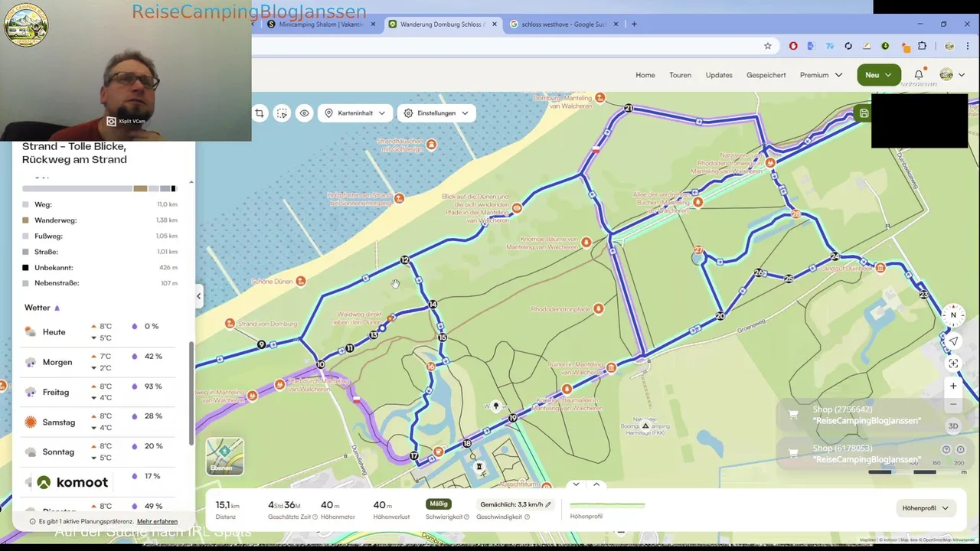Click the 15,1 km Distanz value
Image resolution: width=980 pixels, height=551 pixels.
tap(227, 505)
